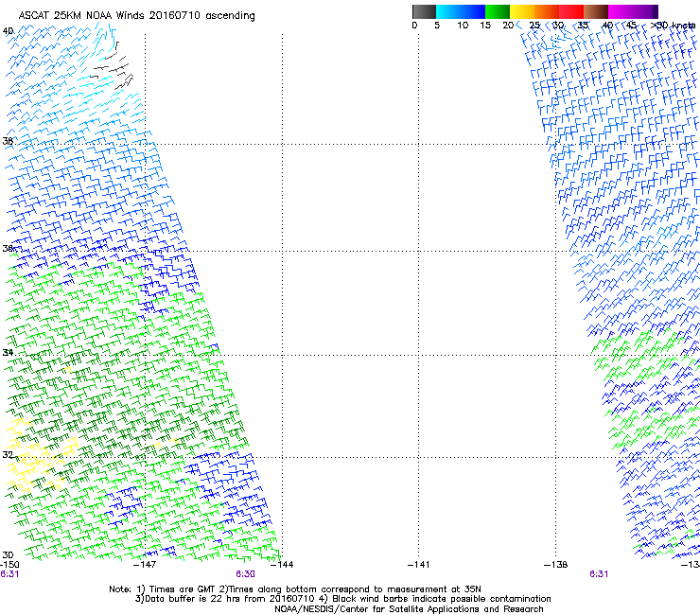This screenshot has height=615, width=700.
Task: Click the yellow 20-25 knots legend segment
Action: (522, 11)
